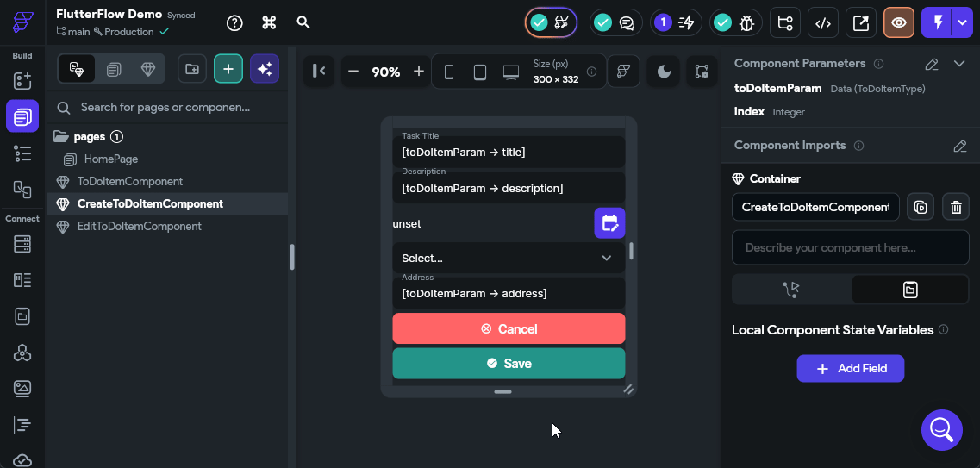Click the Task Title field in canvas
The height and width of the screenshot is (468, 980).
pos(509,152)
